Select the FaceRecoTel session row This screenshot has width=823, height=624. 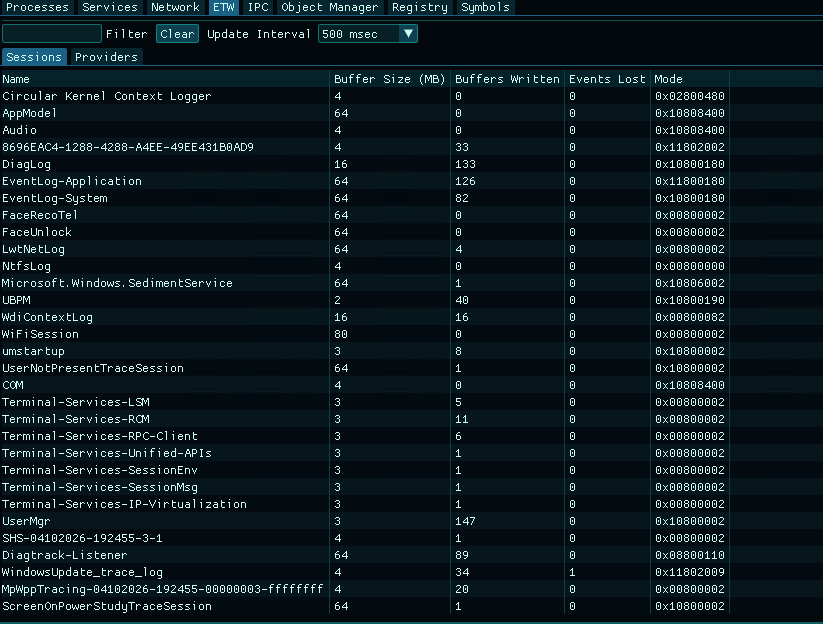coord(365,215)
